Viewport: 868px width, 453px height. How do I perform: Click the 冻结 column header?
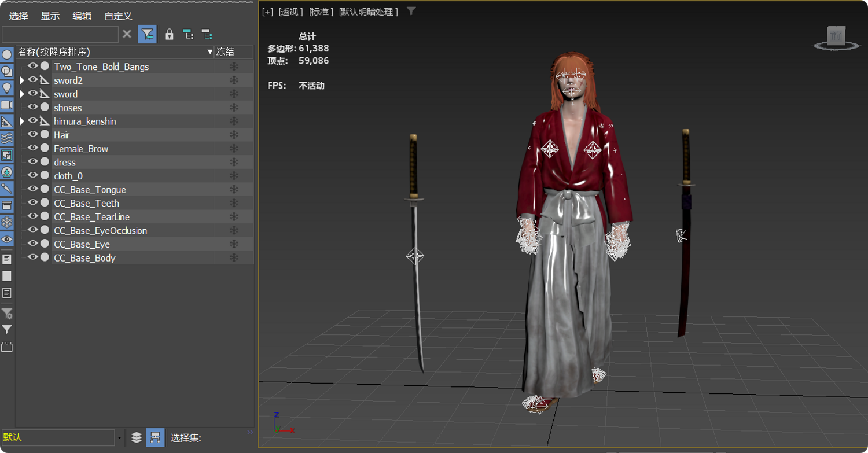pos(234,52)
